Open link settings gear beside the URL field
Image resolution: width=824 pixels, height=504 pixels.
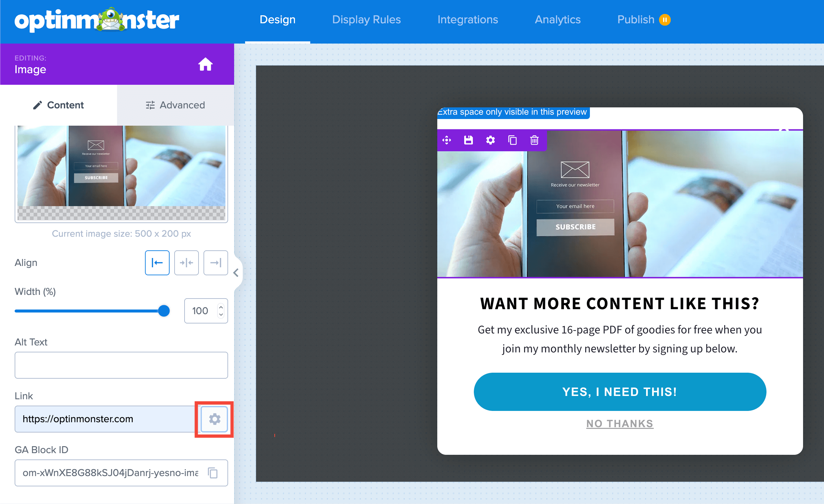click(x=214, y=419)
